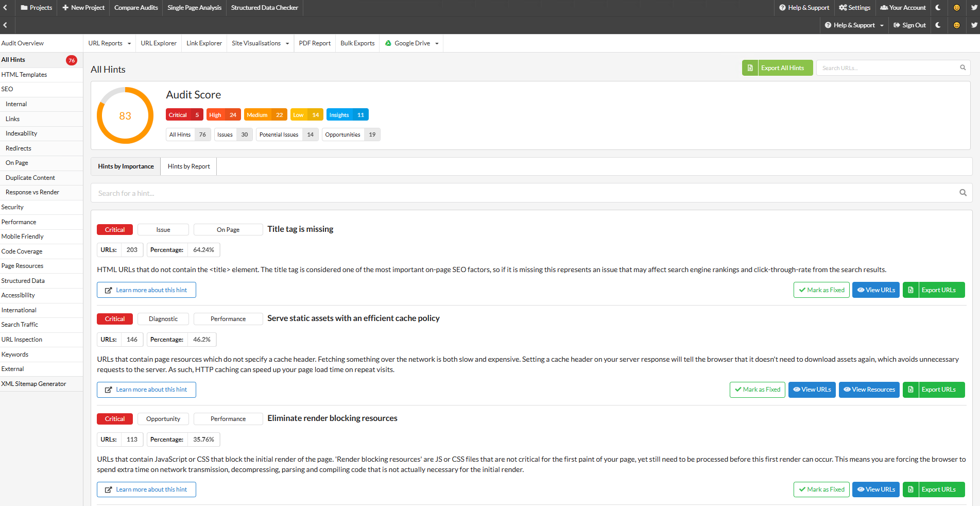Viewport: 980px width, 506px height.
Task: Click the Export All Hints button
Action: coord(778,68)
